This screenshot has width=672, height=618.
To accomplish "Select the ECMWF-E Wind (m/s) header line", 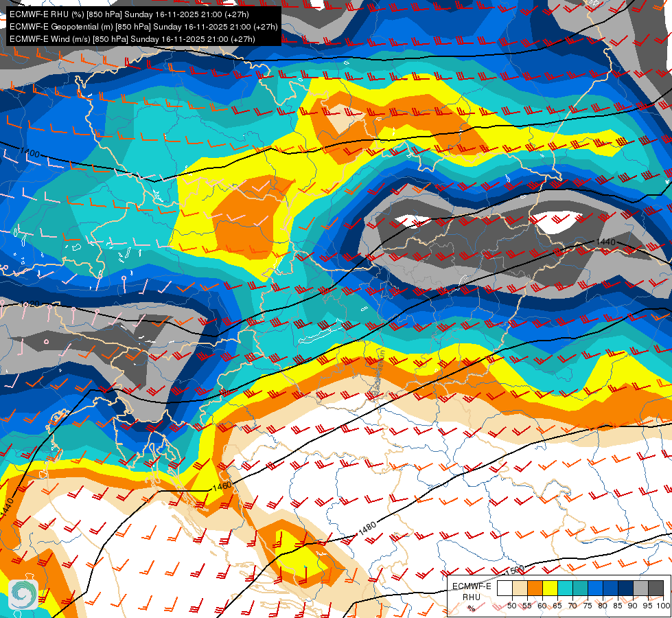I will [x=132, y=39].
